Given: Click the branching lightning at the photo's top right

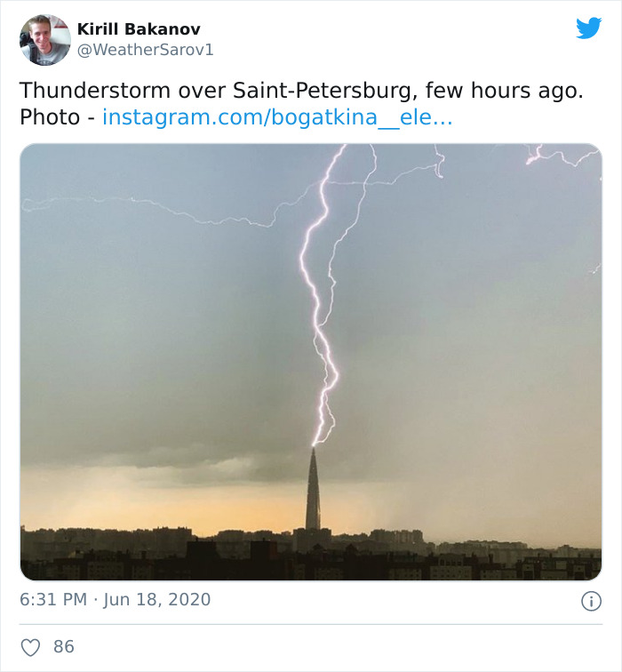Looking at the screenshot, I should coord(560,156).
